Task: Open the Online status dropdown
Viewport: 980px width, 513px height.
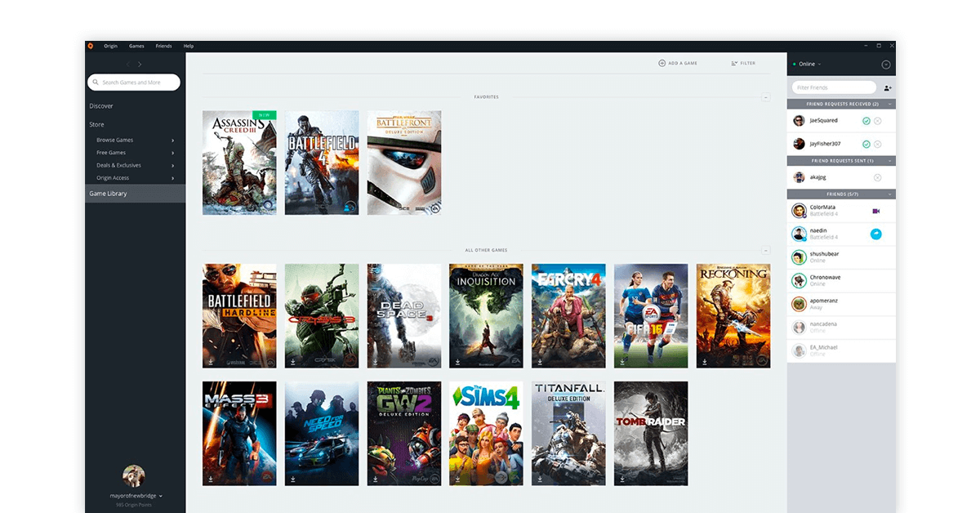Action: coord(808,64)
